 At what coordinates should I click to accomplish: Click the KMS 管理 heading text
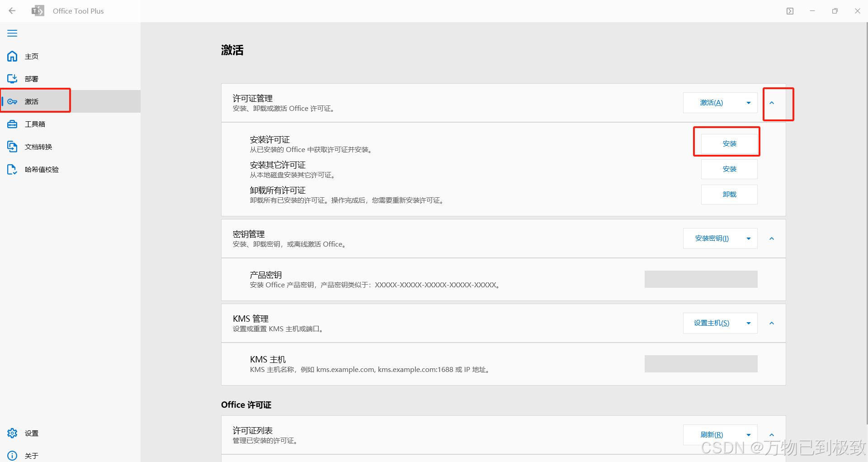coord(250,319)
